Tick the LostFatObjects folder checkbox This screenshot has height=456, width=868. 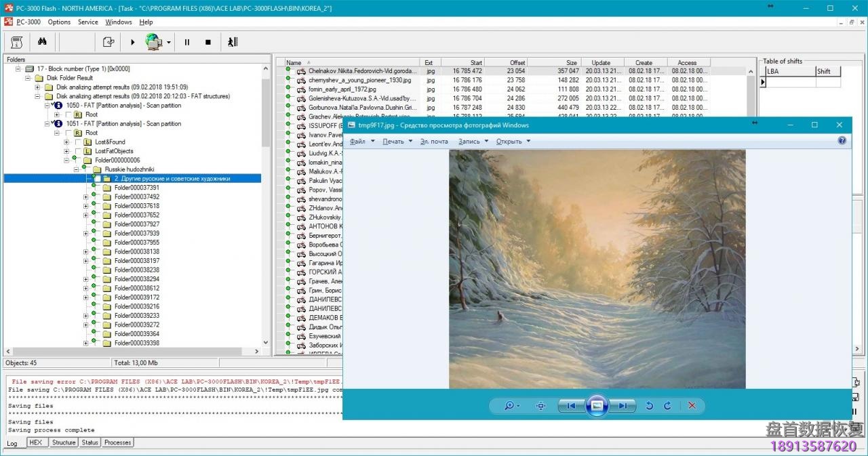(78, 151)
